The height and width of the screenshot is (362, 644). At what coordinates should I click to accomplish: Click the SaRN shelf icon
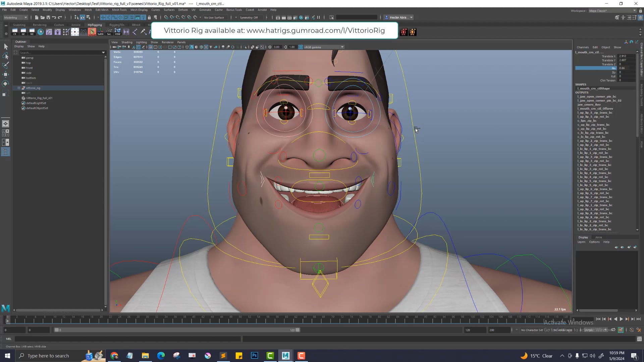[x=100, y=32]
